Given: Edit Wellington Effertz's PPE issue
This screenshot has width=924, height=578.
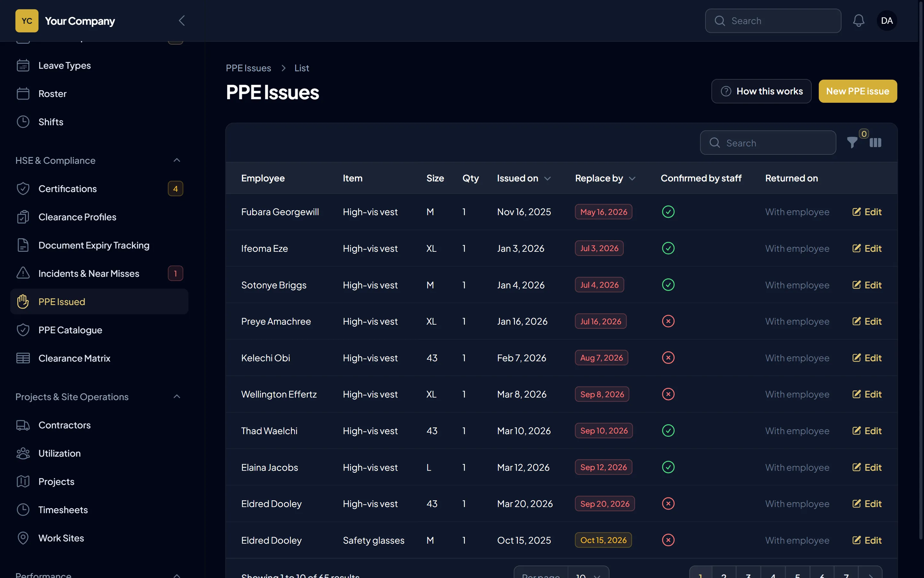Looking at the screenshot, I should pyautogui.click(x=867, y=394).
